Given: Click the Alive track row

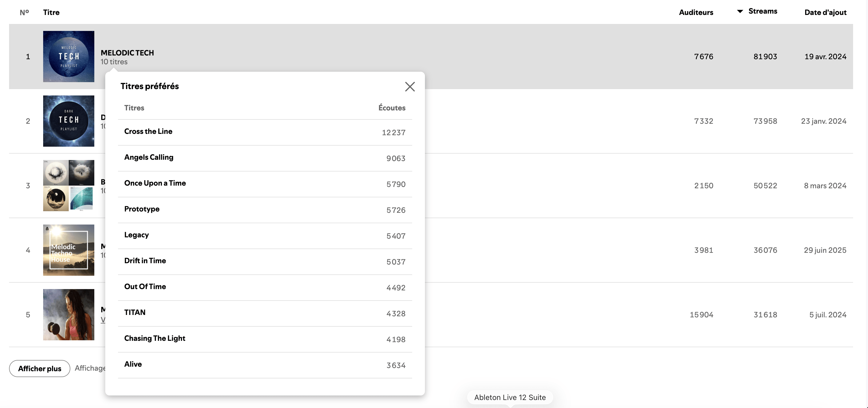Looking at the screenshot, I should tap(265, 365).
